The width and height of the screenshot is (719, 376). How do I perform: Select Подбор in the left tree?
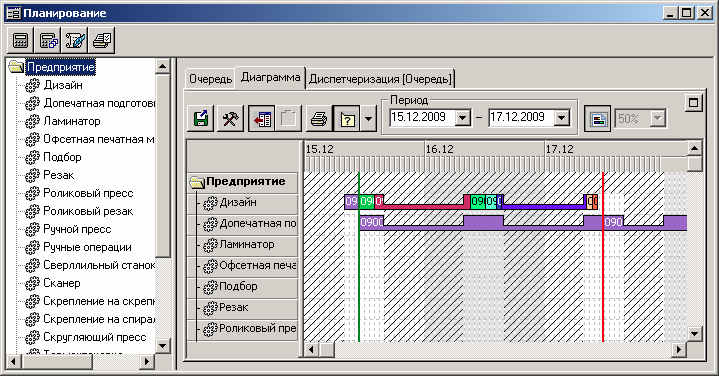62,157
